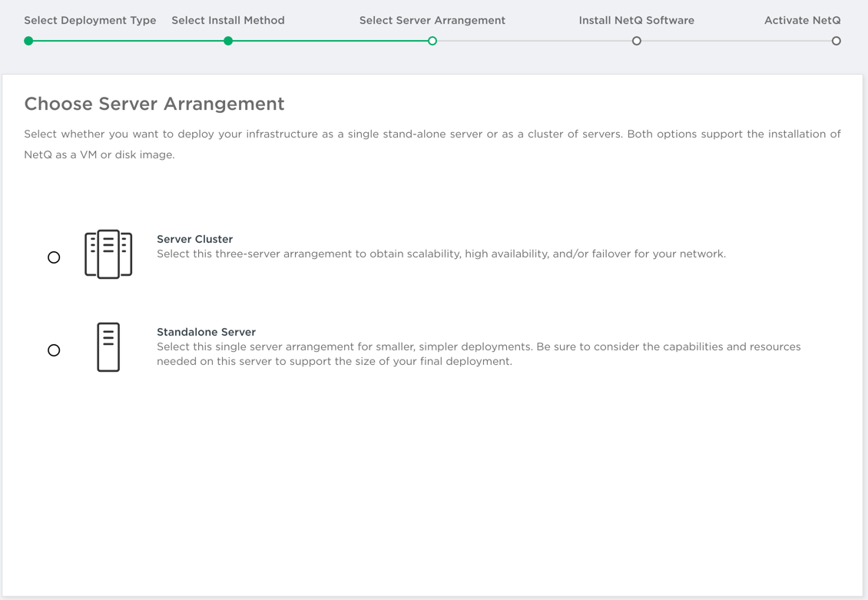
Task: Jump to Install NetQ Software step label
Action: [636, 21]
